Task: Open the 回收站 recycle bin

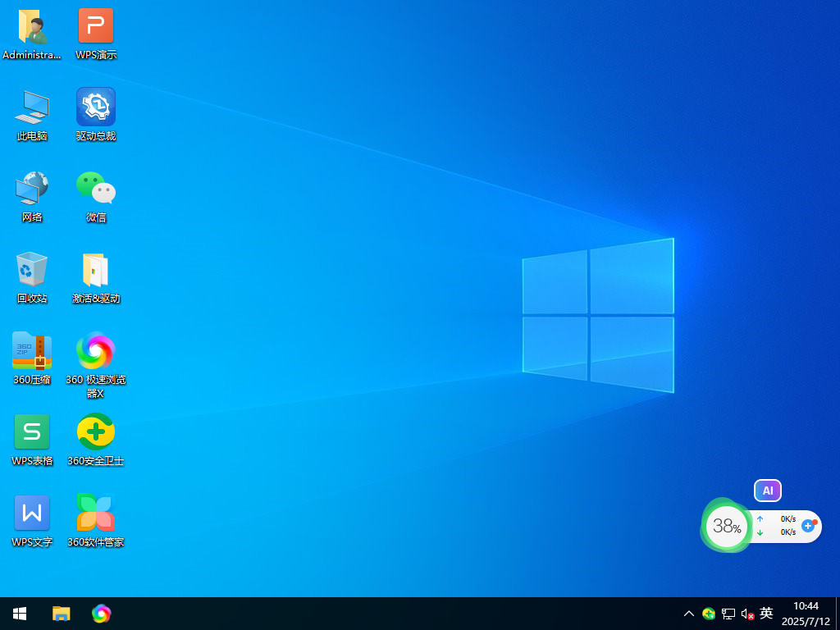Action: tap(32, 277)
